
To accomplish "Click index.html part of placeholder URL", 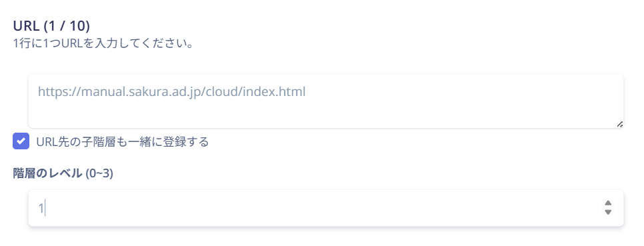I will click(x=274, y=91).
